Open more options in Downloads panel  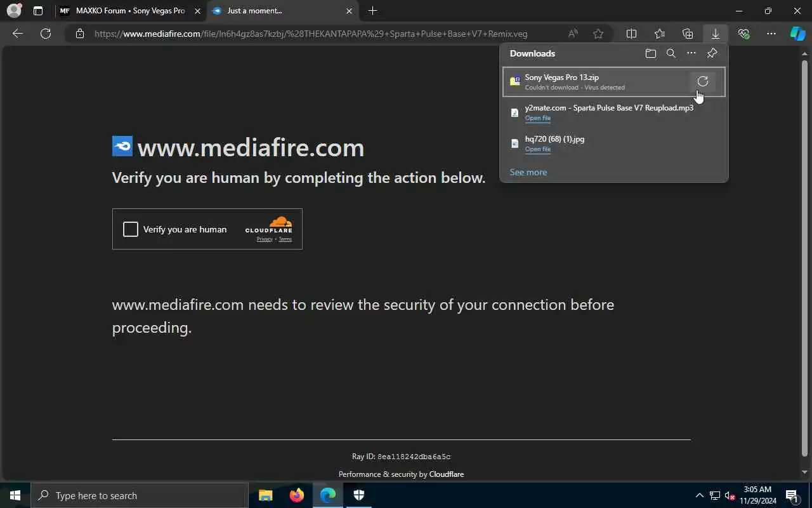point(691,53)
